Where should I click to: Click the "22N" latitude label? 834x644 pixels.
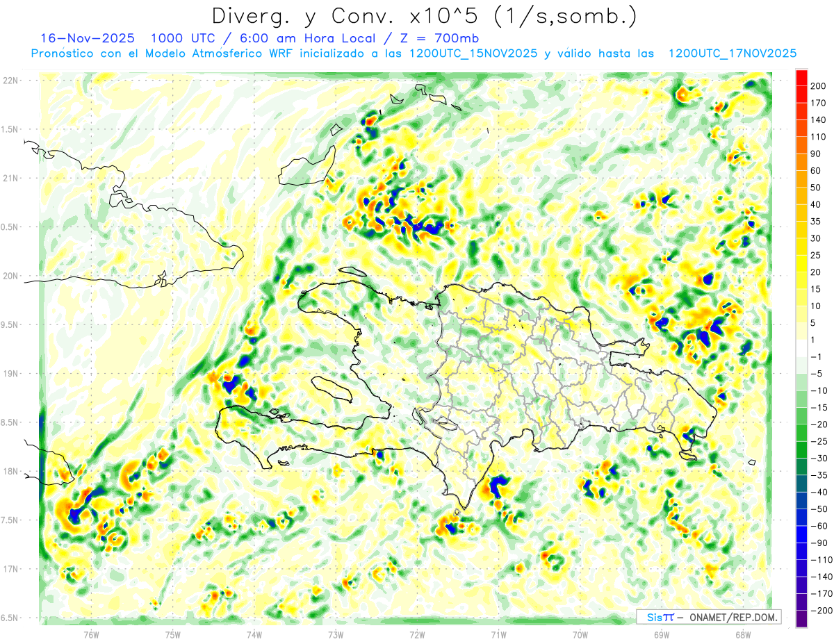pyautogui.click(x=10, y=80)
